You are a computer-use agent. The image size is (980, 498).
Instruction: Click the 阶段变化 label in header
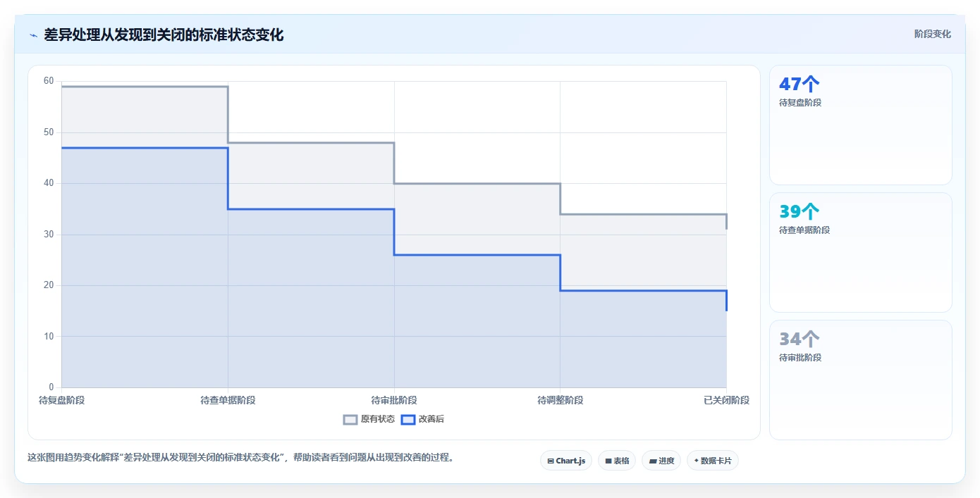pyautogui.click(x=932, y=34)
